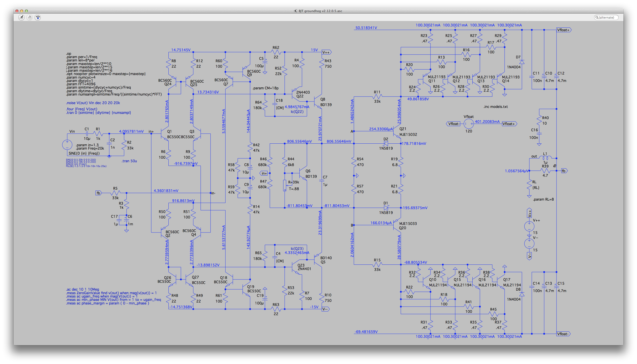Select transistor Q6 BD139 label
This screenshot has height=364, width=637.
[x=311, y=174]
